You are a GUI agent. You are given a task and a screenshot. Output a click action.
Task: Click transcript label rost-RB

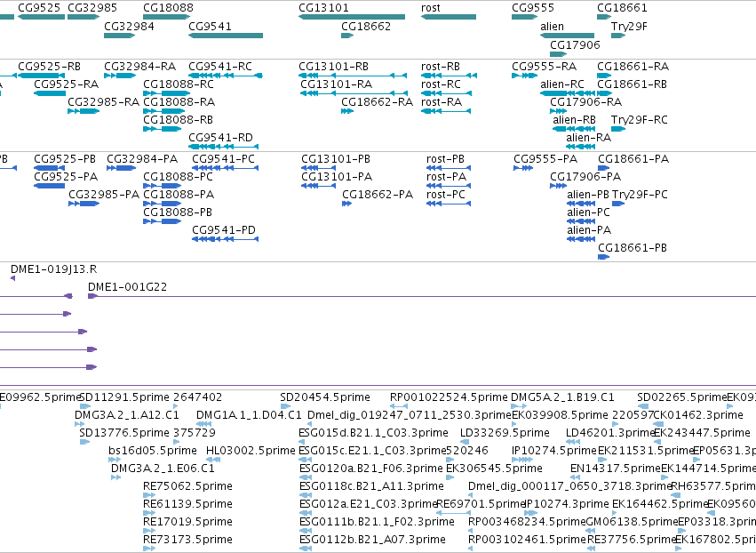point(441,67)
